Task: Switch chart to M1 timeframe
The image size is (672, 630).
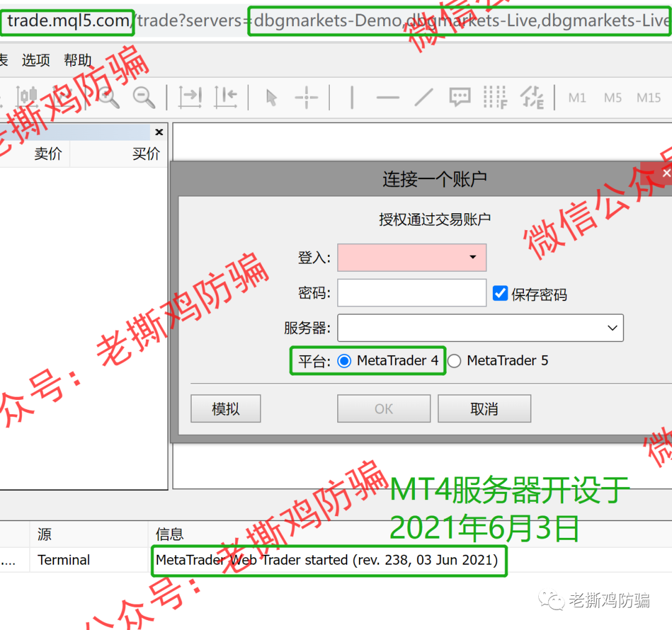Action: (577, 98)
